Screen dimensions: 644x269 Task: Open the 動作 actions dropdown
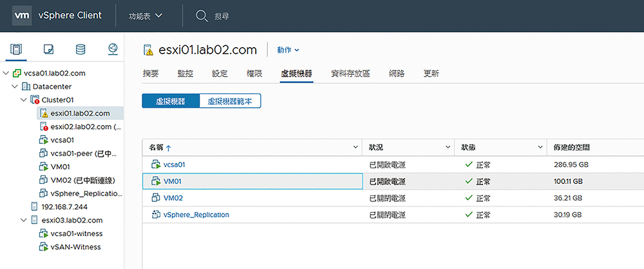(289, 50)
